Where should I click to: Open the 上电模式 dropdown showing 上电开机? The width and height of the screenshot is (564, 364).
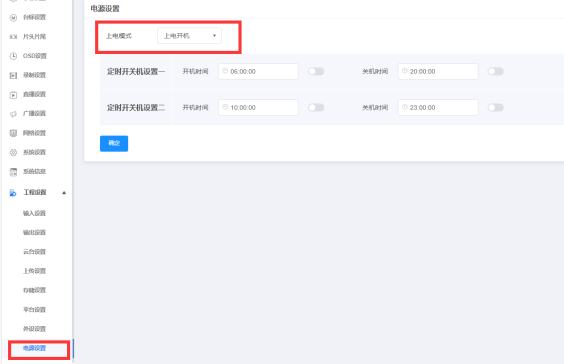pyautogui.click(x=189, y=36)
